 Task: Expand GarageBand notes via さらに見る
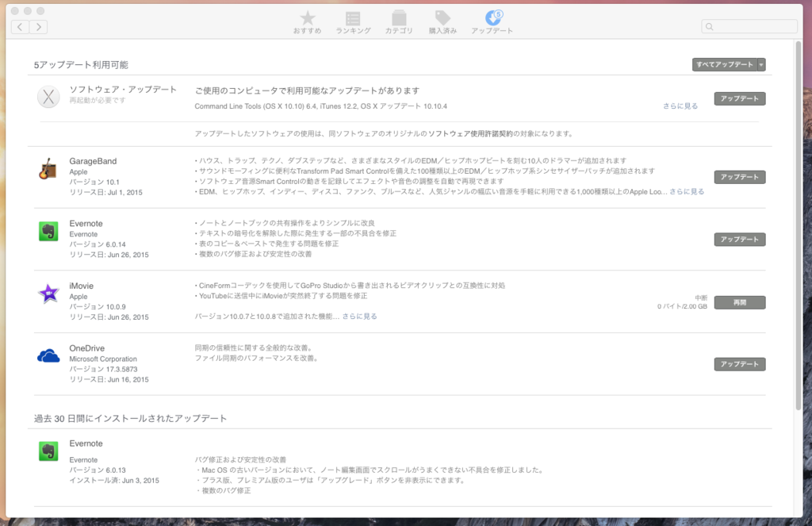(687, 192)
